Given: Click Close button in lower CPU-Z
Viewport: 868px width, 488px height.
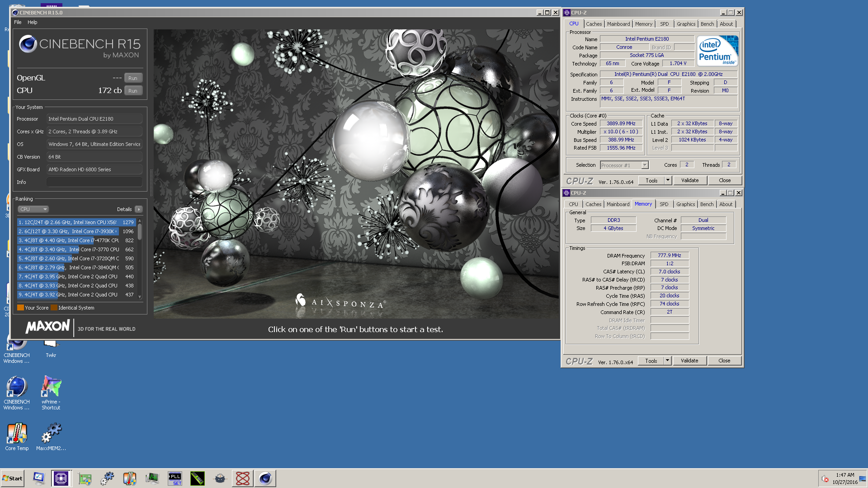Looking at the screenshot, I should (x=724, y=361).
